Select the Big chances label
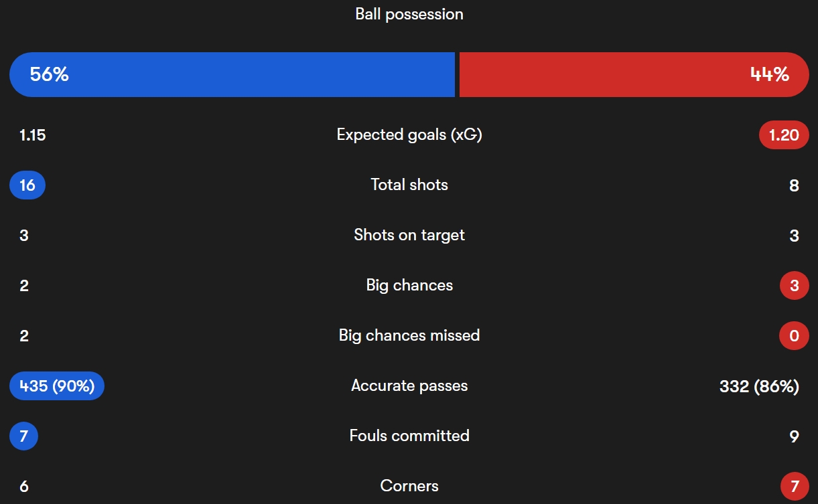 (x=409, y=285)
